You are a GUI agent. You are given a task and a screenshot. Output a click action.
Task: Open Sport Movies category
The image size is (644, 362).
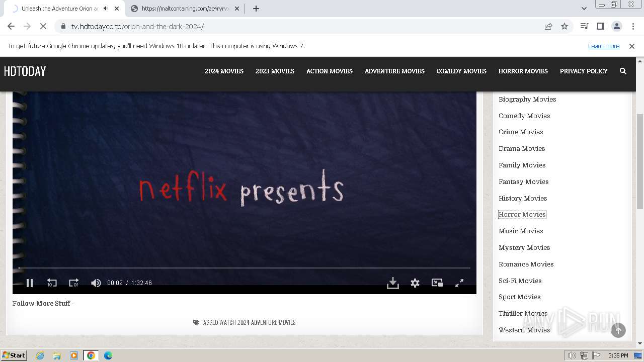coord(519,297)
